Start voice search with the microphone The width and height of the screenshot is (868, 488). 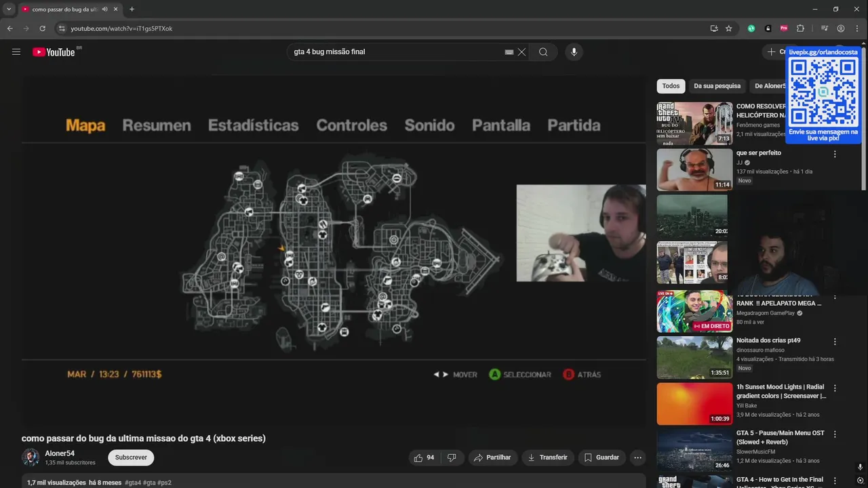tap(574, 52)
